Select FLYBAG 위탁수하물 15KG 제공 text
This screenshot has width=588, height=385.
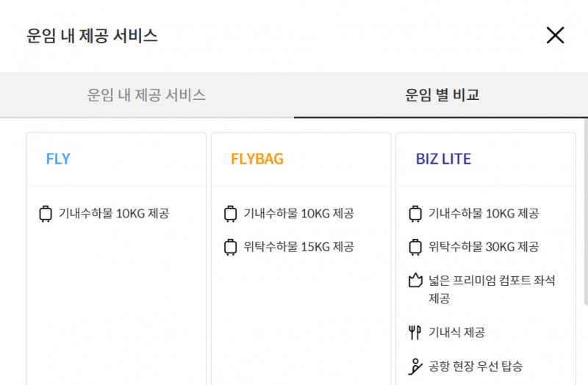pyautogui.click(x=299, y=247)
